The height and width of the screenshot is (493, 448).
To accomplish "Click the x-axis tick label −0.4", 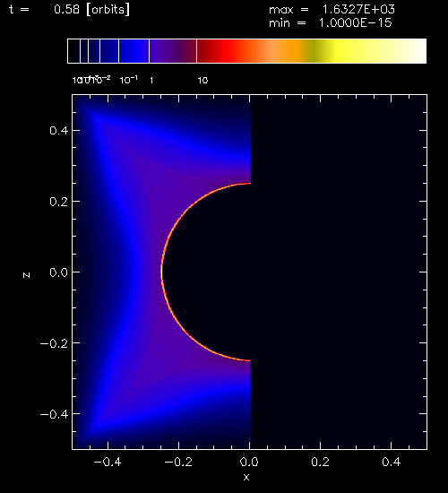I will coord(108,462).
